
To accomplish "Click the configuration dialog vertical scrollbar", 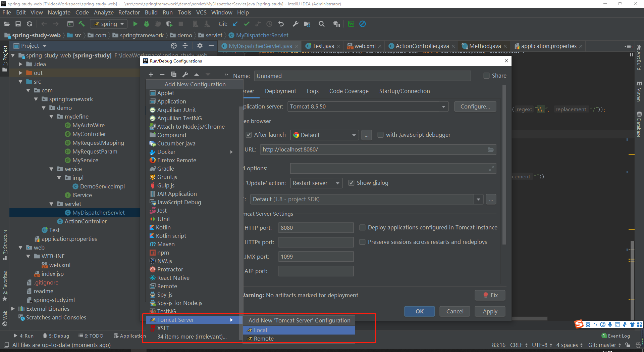I will [x=504, y=165].
